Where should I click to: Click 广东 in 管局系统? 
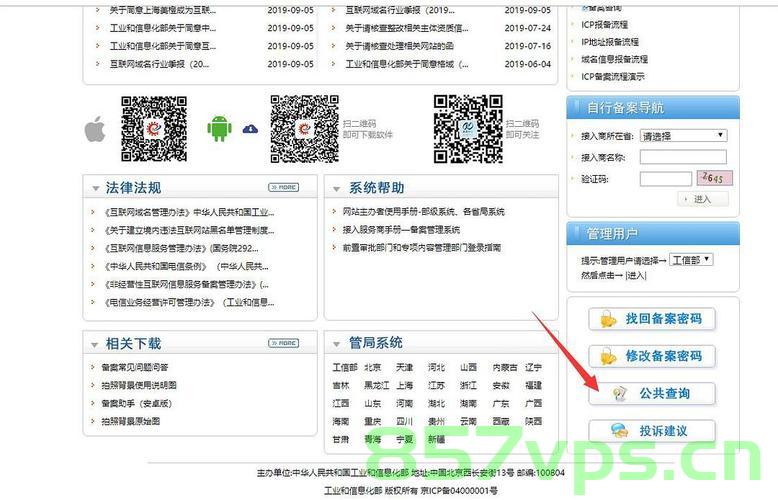click(x=501, y=404)
